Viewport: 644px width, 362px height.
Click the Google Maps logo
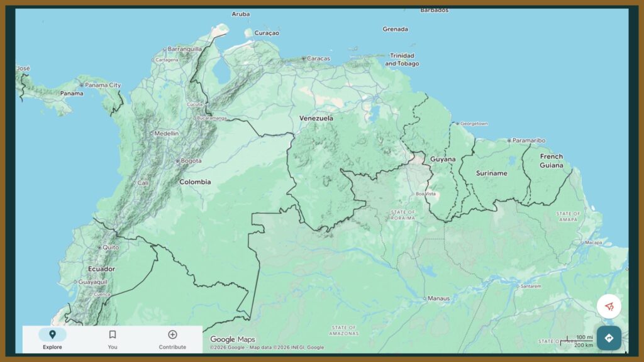click(233, 339)
